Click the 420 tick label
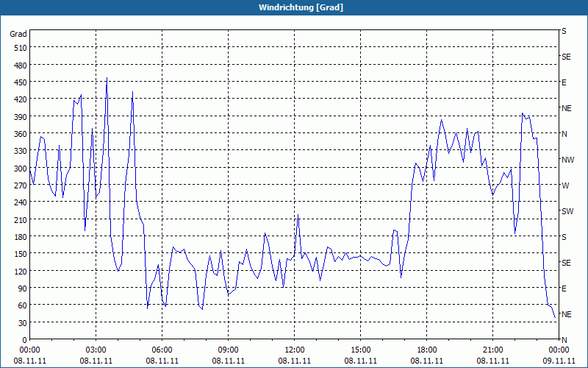 [21, 99]
